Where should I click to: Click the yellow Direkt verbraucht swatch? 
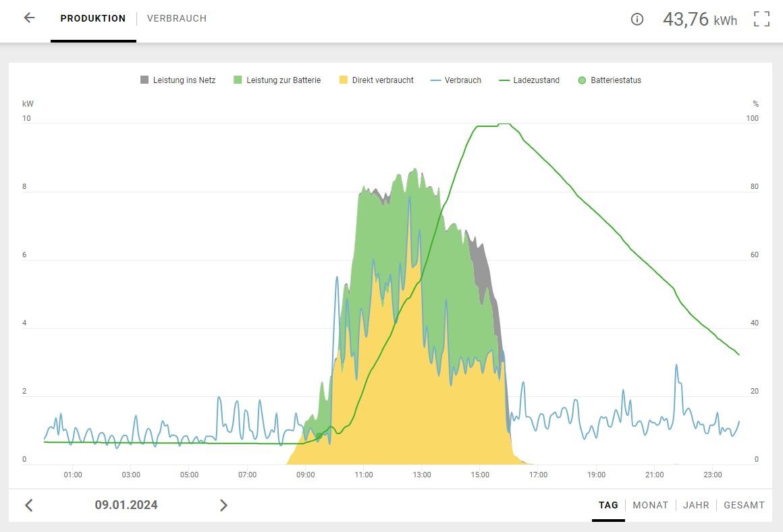pos(343,80)
